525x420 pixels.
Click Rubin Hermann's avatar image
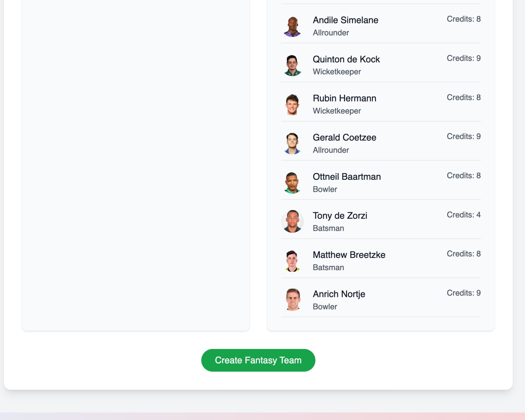(292, 105)
